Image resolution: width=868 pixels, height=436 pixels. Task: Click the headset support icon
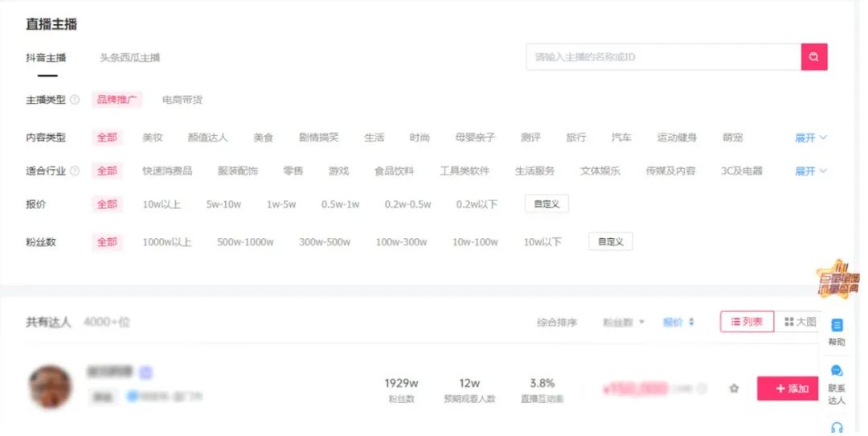pyautogui.click(x=837, y=426)
